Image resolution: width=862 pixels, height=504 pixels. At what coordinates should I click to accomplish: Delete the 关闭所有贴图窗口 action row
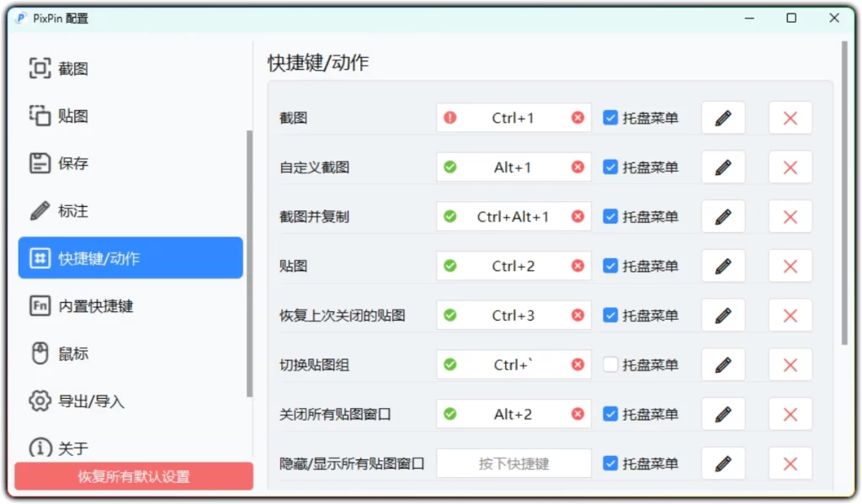(x=790, y=413)
